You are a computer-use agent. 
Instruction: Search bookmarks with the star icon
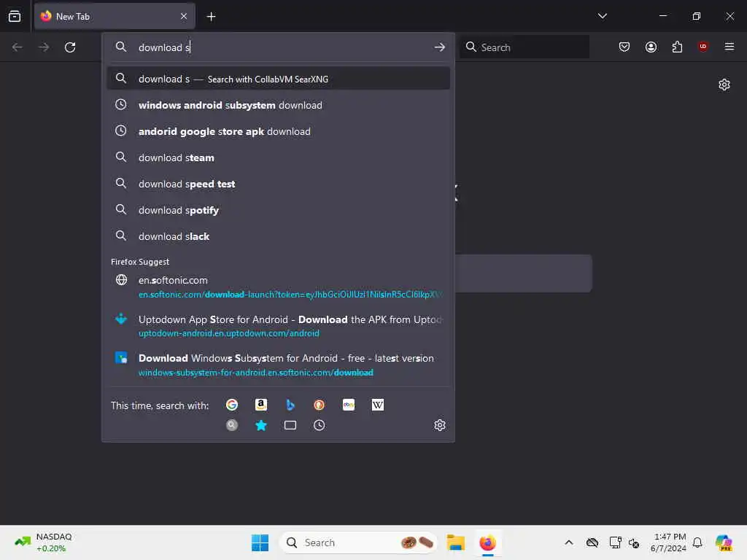click(x=261, y=425)
